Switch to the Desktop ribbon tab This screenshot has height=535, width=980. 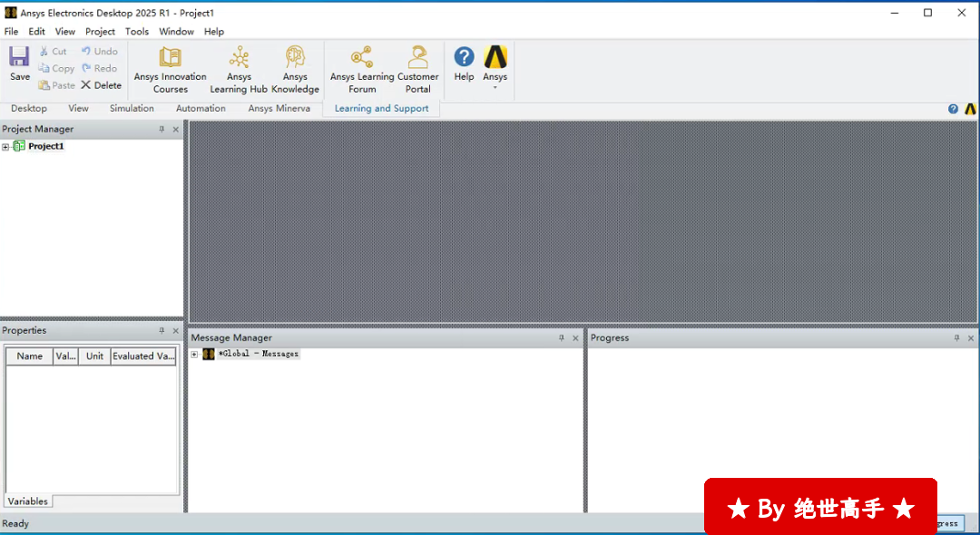[29, 109]
